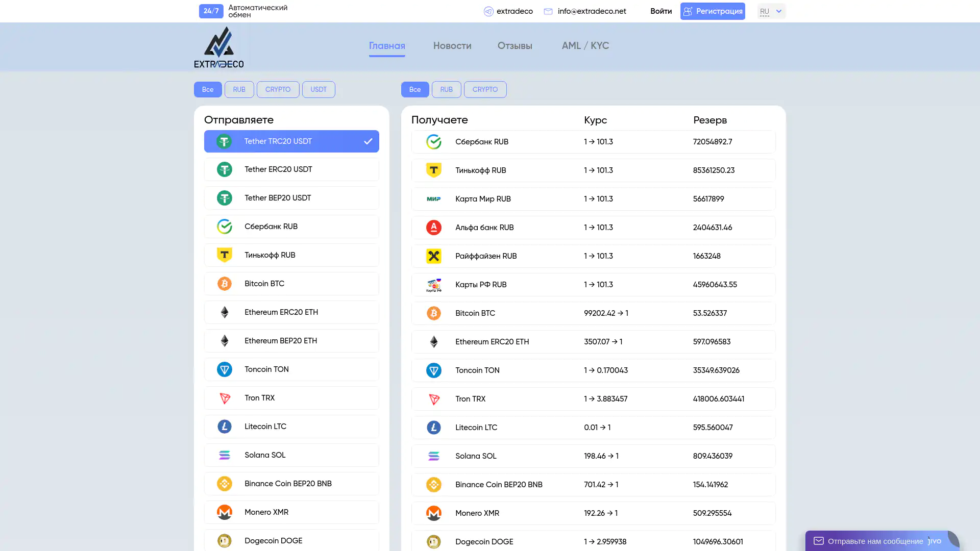Viewport: 980px width, 551px height.
Task: Toggle the receive filter to CRYPTO
Action: [x=485, y=89]
